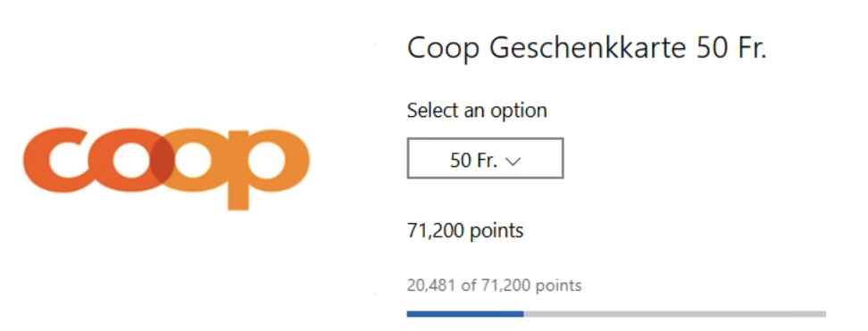Click the "Select an option" label
This screenshot has width=868, height=331.
point(477,110)
